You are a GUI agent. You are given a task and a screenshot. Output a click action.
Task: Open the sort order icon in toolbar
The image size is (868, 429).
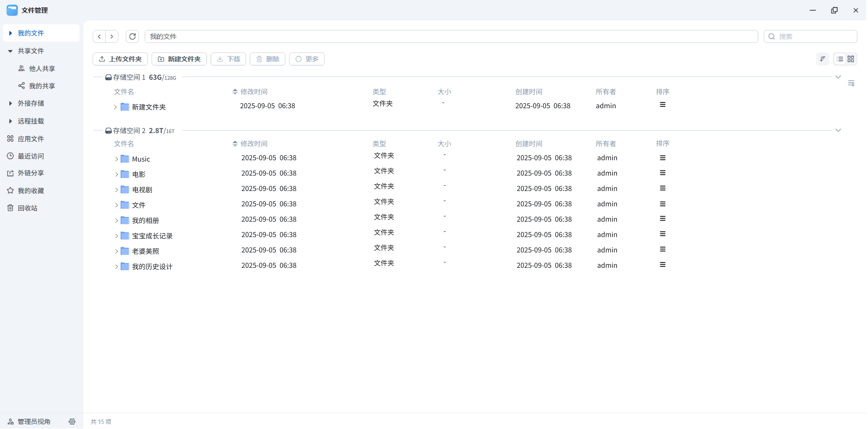822,59
